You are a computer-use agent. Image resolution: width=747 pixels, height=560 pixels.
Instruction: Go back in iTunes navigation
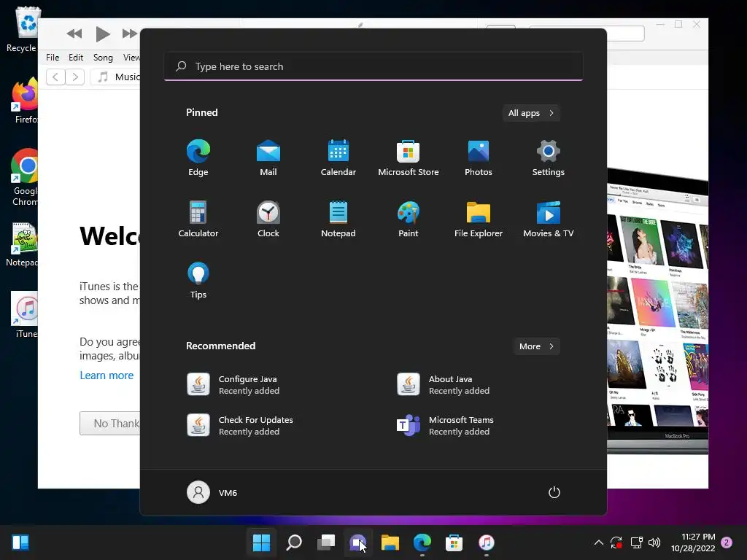tap(55, 77)
